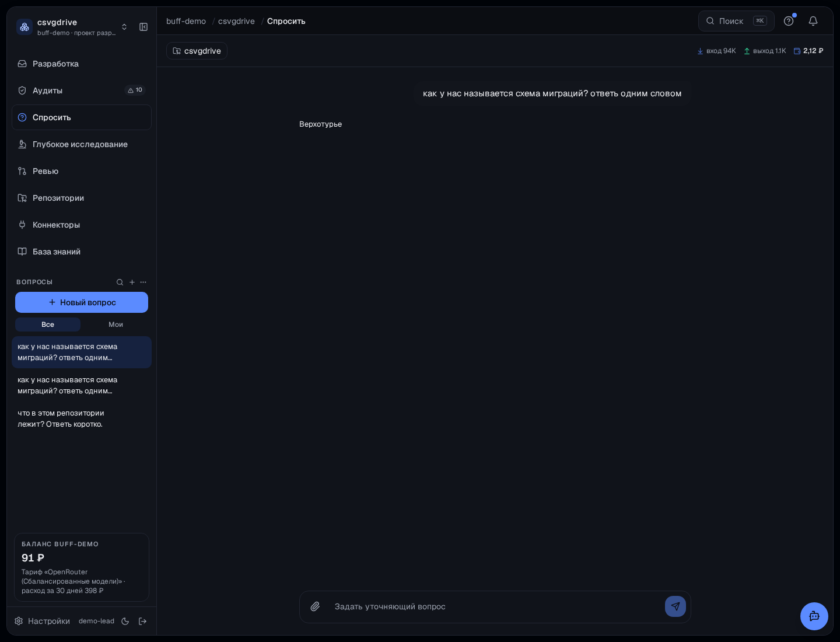The image size is (840, 642).
Task: Open the Репозитории section
Action: [82, 198]
